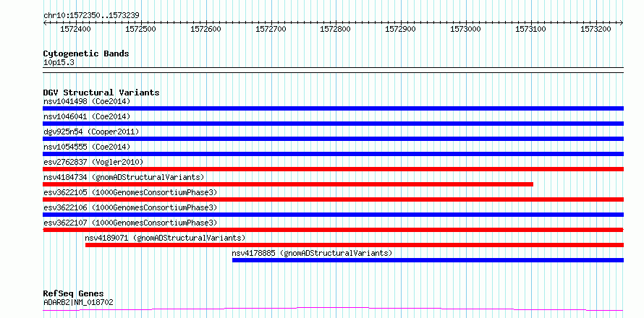The width and height of the screenshot is (644, 318).
Task: Select the red nsv4184734 variant bar
Action: [288, 184]
